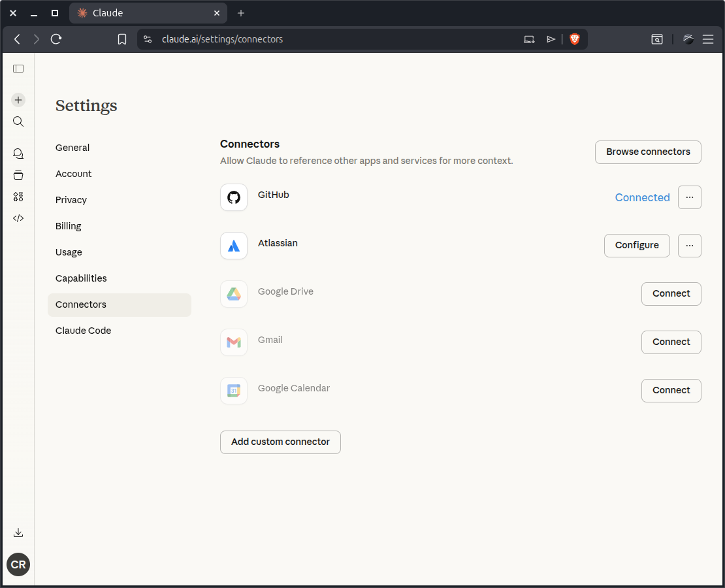The height and width of the screenshot is (588, 725).
Task: Switch to the Billing settings section
Action: pos(68,225)
